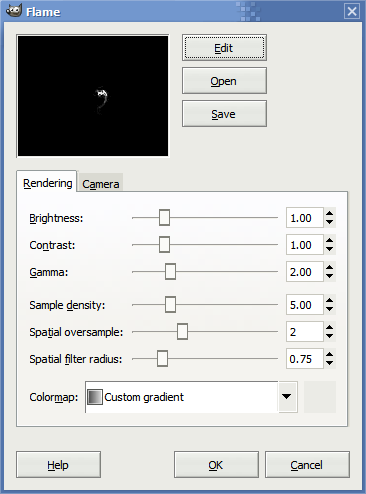The image size is (366, 494).
Task: Increase Gamma using the up stepper arrow
Action: point(329,268)
